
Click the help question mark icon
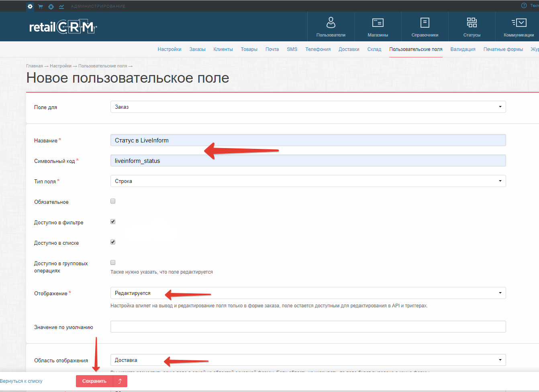tap(524, 6)
